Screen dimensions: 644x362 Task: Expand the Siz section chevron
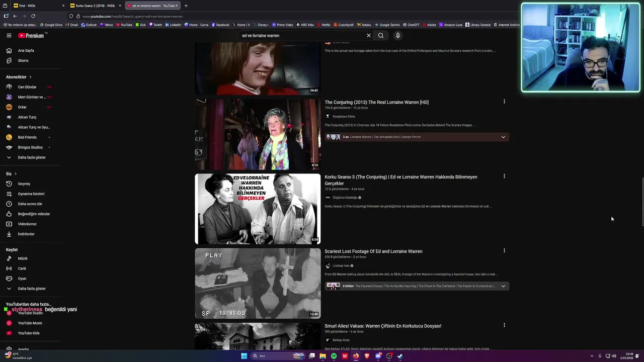(x=16, y=174)
